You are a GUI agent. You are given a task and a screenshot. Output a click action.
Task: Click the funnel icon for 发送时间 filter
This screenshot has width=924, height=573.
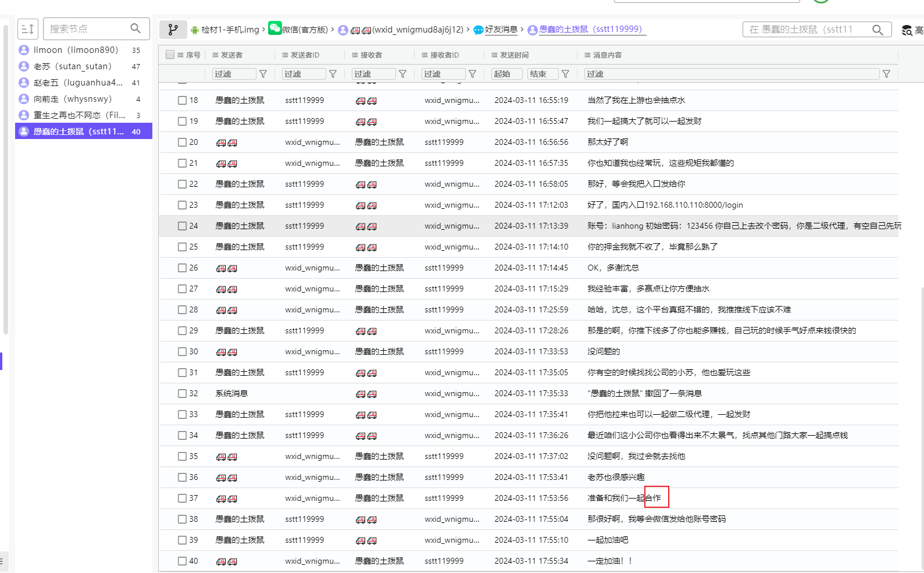tap(565, 74)
